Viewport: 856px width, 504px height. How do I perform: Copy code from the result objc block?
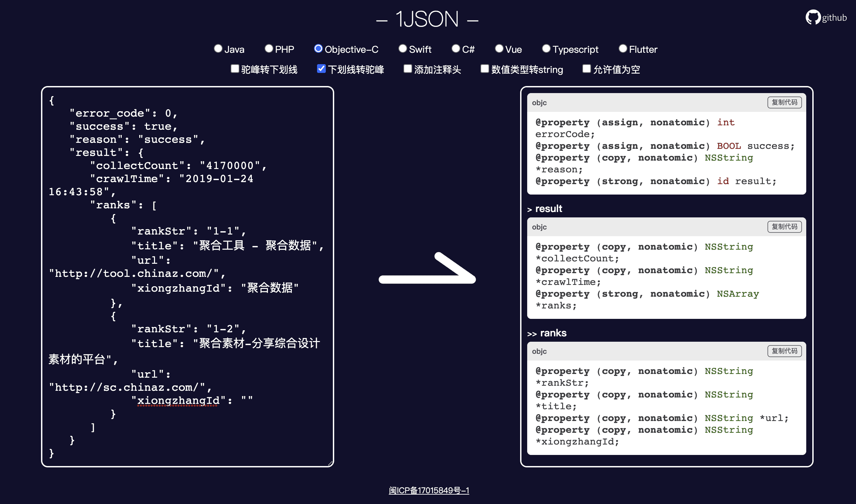pyautogui.click(x=784, y=227)
